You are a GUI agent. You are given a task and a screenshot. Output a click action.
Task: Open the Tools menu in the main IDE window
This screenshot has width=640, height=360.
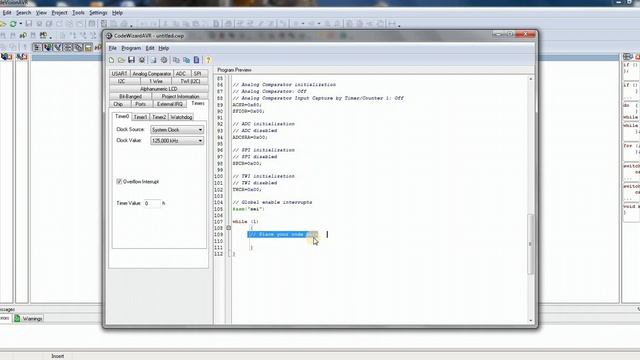point(78,13)
